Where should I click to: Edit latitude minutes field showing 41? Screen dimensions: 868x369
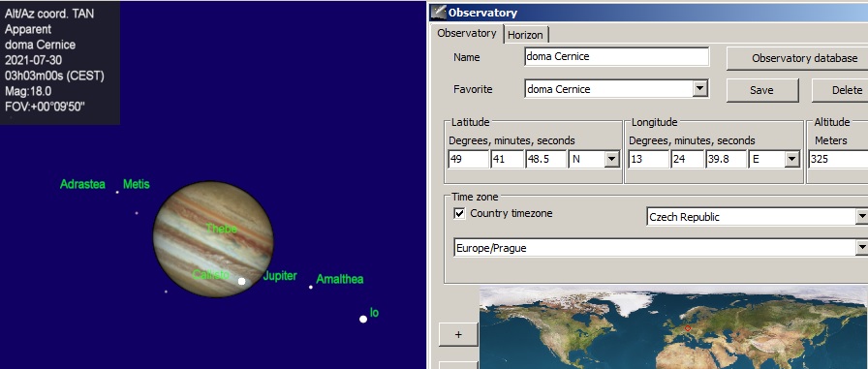coord(507,160)
